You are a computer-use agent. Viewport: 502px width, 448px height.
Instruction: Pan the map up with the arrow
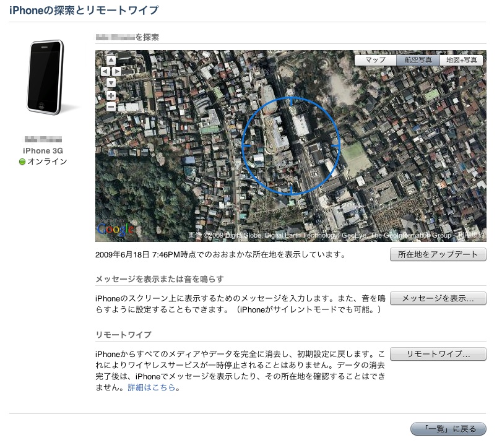(111, 60)
